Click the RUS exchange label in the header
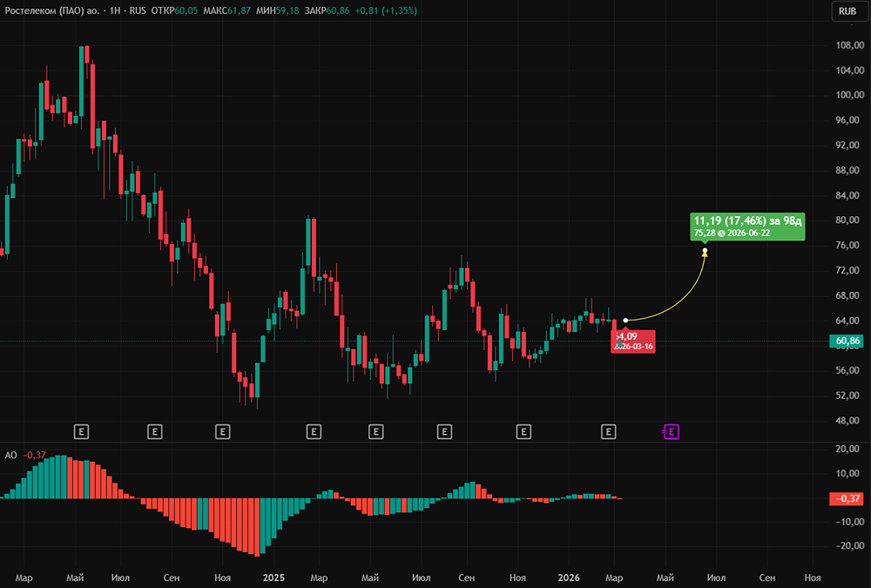The height and width of the screenshot is (588, 871). coord(138,10)
